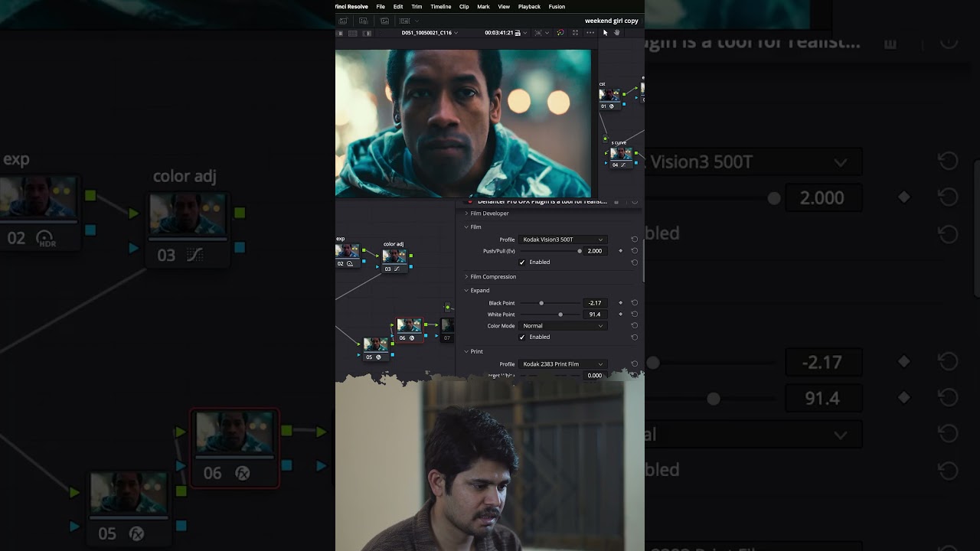Viewport: 980px width, 551px height.
Task: Click the first top-left panel layout icon
Action: point(343,21)
